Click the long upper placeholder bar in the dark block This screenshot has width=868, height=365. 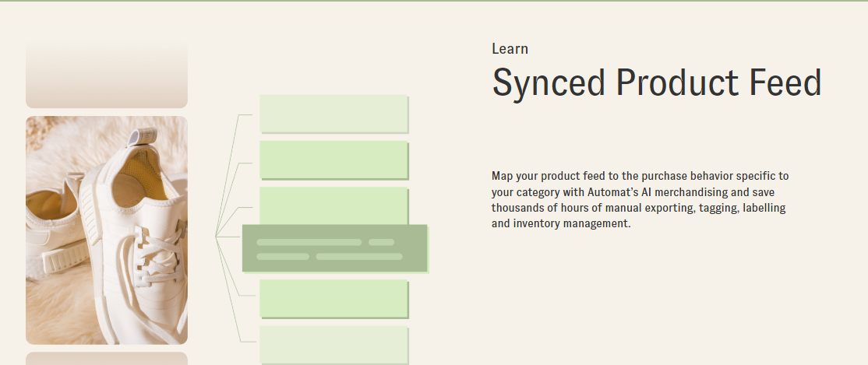click(x=309, y=242)
